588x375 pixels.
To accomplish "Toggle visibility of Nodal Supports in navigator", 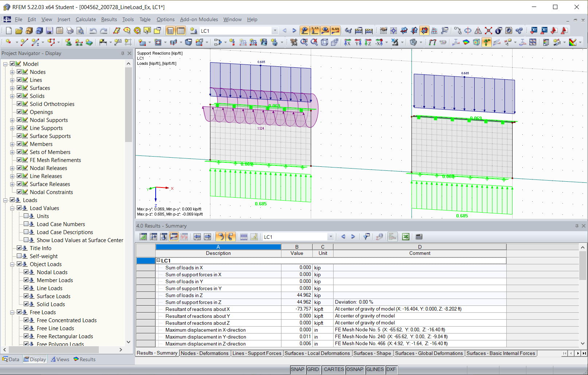I will [19, 120].
